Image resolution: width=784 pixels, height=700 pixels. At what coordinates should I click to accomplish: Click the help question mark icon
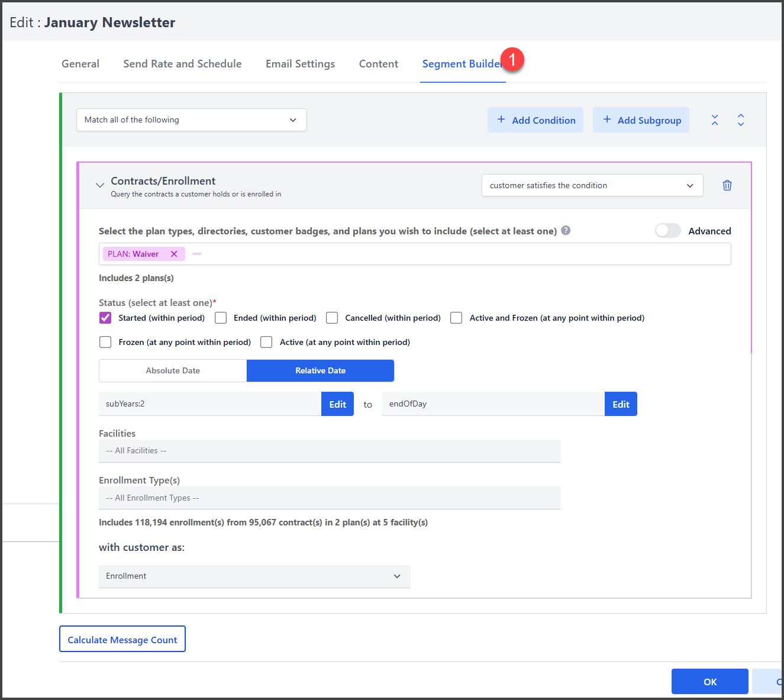pos(566,231)
